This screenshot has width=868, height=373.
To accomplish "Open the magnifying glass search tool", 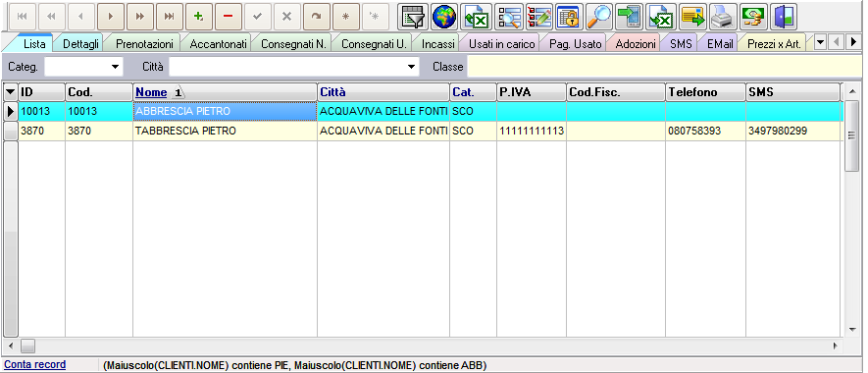I will pyautogui.click(x=598, y=17).
